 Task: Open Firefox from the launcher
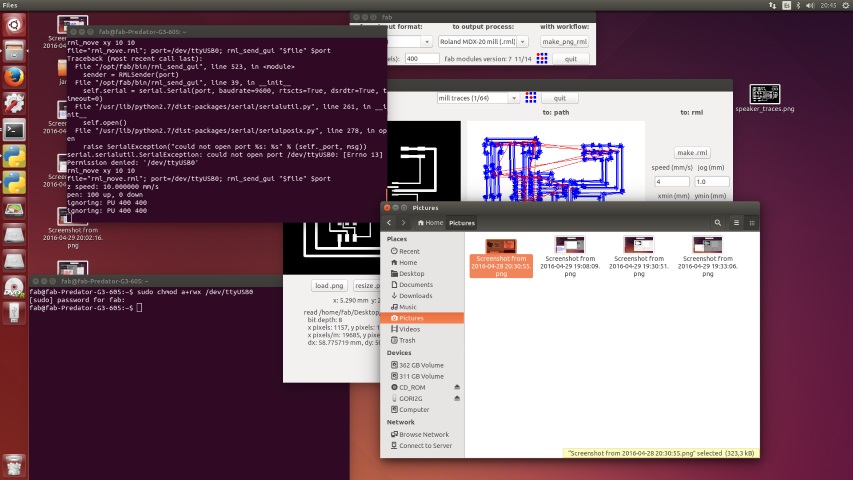point(14,77)
